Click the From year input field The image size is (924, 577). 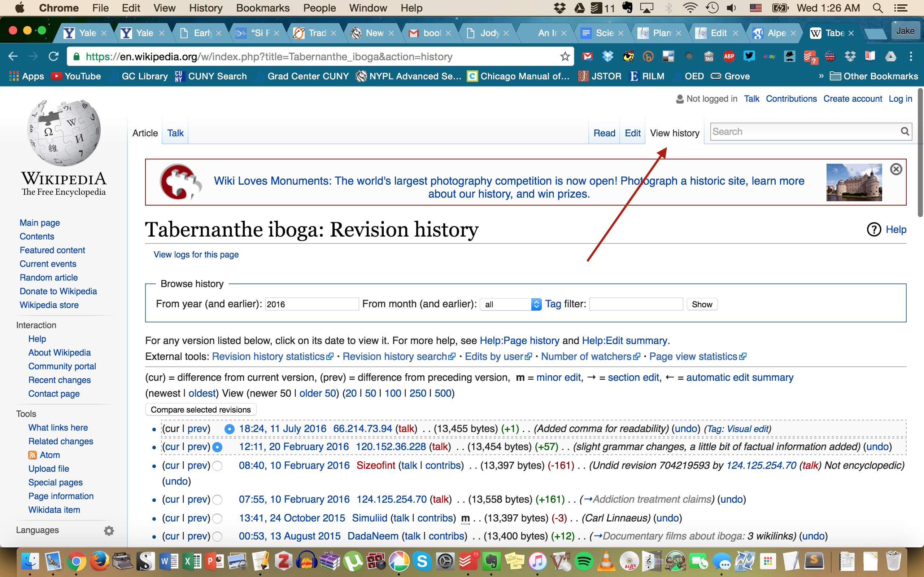311,304
